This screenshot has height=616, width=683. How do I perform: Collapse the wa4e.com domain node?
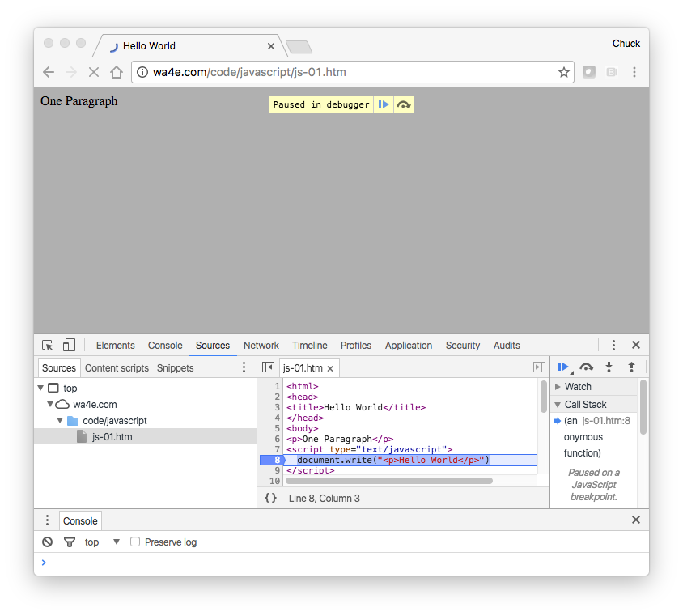tap(50, 404)
